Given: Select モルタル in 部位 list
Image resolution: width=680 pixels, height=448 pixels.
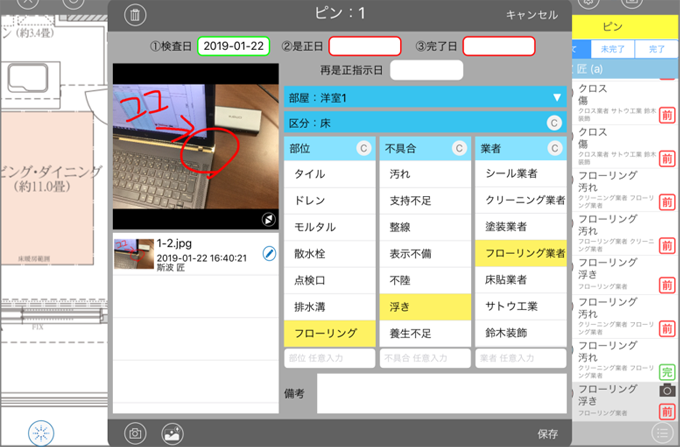Looking at the screenshot, I should pyautogui.click(x=330, y=227).
